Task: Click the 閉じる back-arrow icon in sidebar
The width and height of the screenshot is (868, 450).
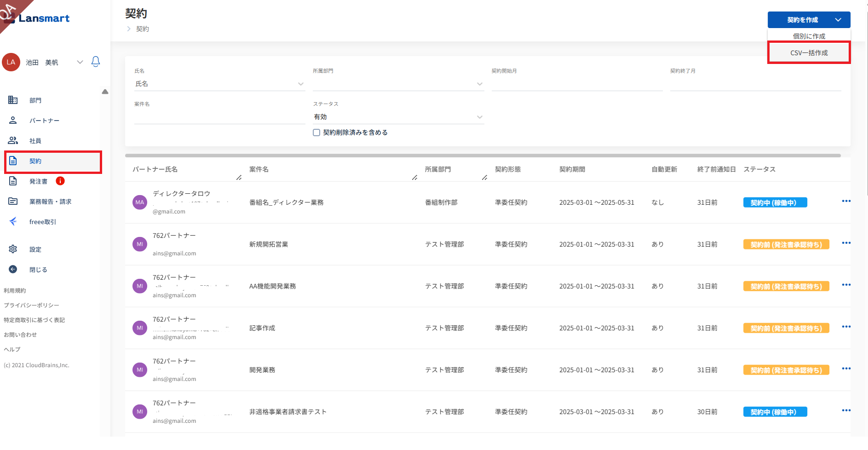Action: [13, 270]
